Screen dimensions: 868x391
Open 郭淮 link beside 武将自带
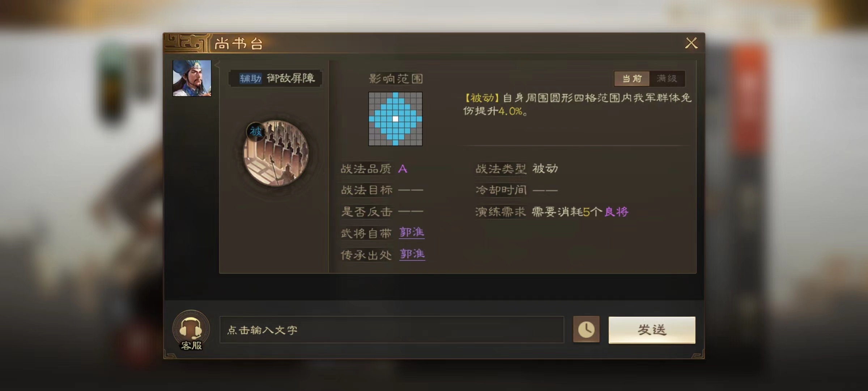412,232
